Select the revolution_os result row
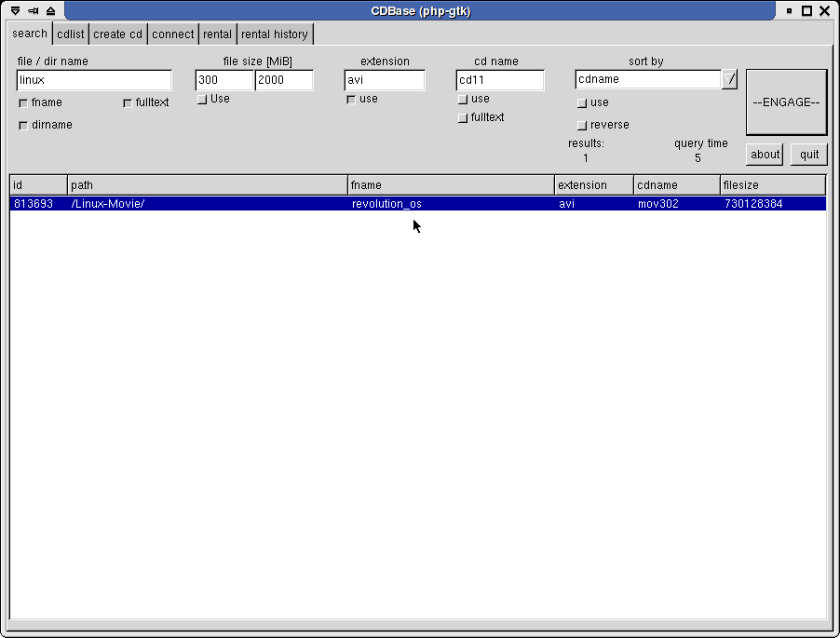The image size is (840, 638). [x=417, y=203]
